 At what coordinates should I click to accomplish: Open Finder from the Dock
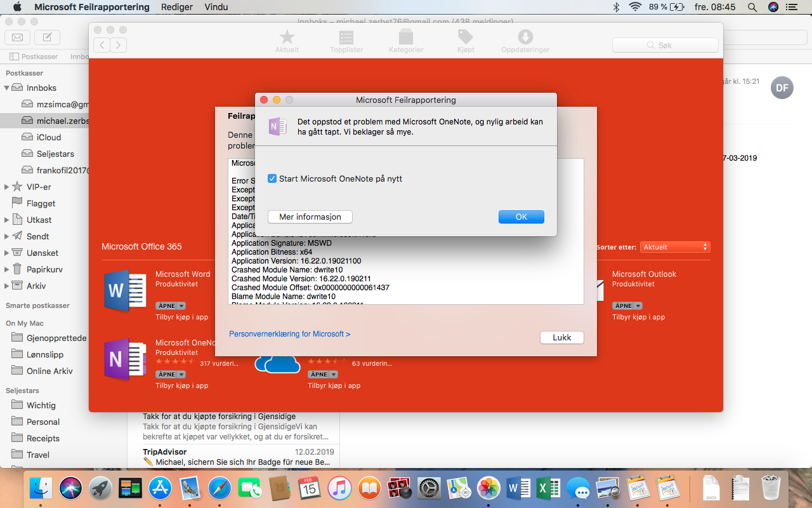(41, 488)
